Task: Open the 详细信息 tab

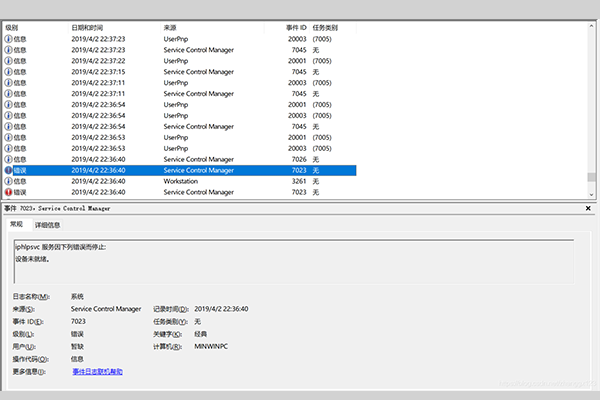Action: tap(48, 225)
